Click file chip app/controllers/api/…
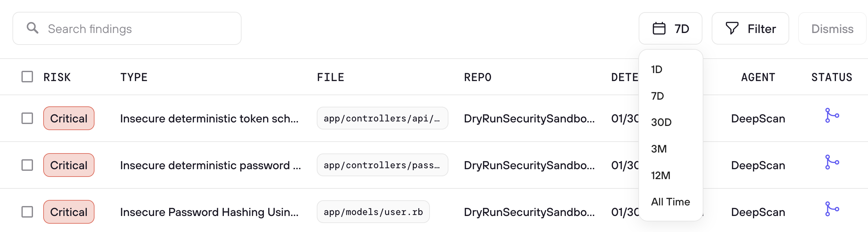 pyautogui.click(x=382, y=118)
